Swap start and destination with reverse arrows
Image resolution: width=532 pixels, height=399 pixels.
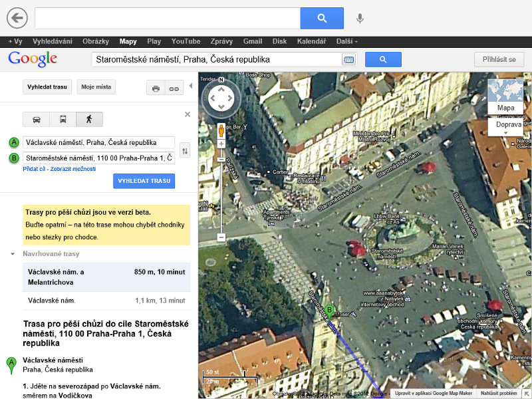[185, 151]
